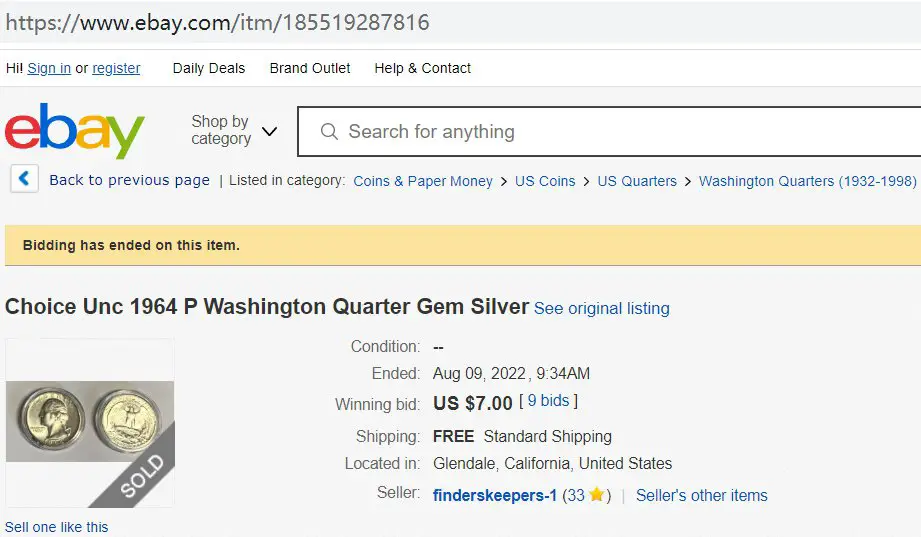Viewport: 921px width, 537px height.
Task: View the 9 bids history
Action: point(548,401)
